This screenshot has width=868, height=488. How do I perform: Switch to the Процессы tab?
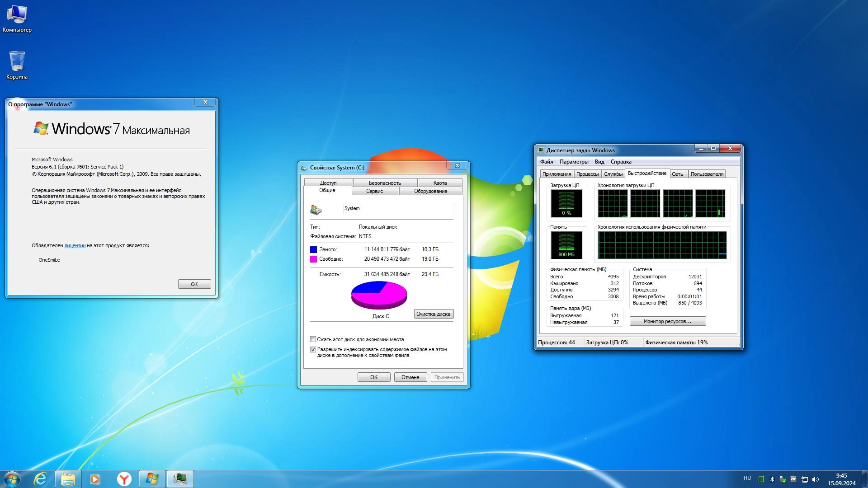[587, 174]
